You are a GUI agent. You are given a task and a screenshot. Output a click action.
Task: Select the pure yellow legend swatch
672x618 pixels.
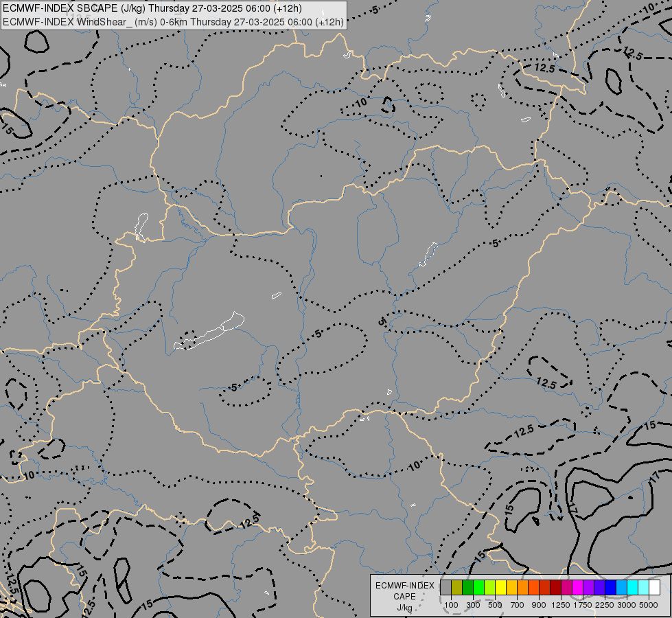[500, 587]
